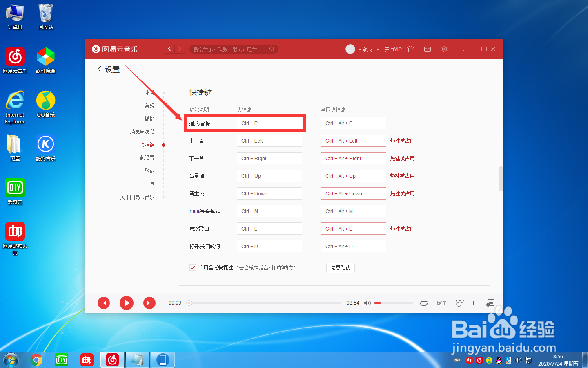Click the system tray volume icon

tap(519, 360)
